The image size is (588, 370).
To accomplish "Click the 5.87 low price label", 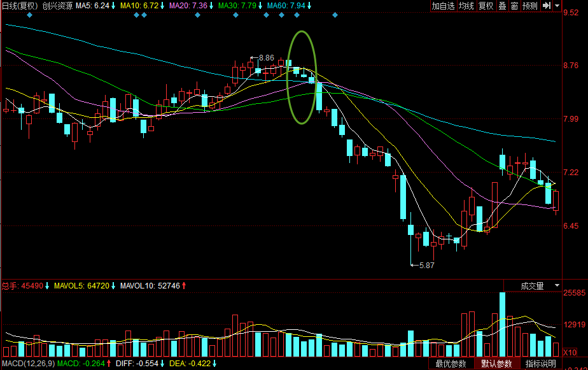I will pyautogui.click(x=427, y=266).
